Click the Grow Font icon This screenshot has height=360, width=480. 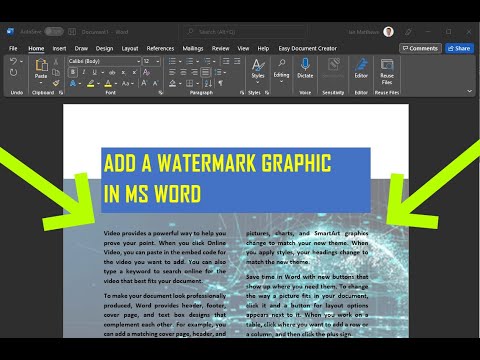[x=144, y=83]
